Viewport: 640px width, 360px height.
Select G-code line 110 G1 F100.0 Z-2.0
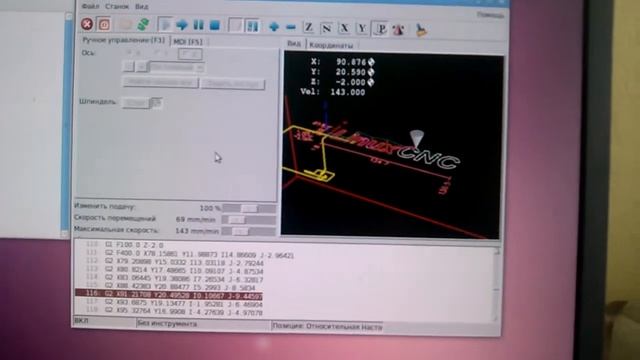pos(124,245)
